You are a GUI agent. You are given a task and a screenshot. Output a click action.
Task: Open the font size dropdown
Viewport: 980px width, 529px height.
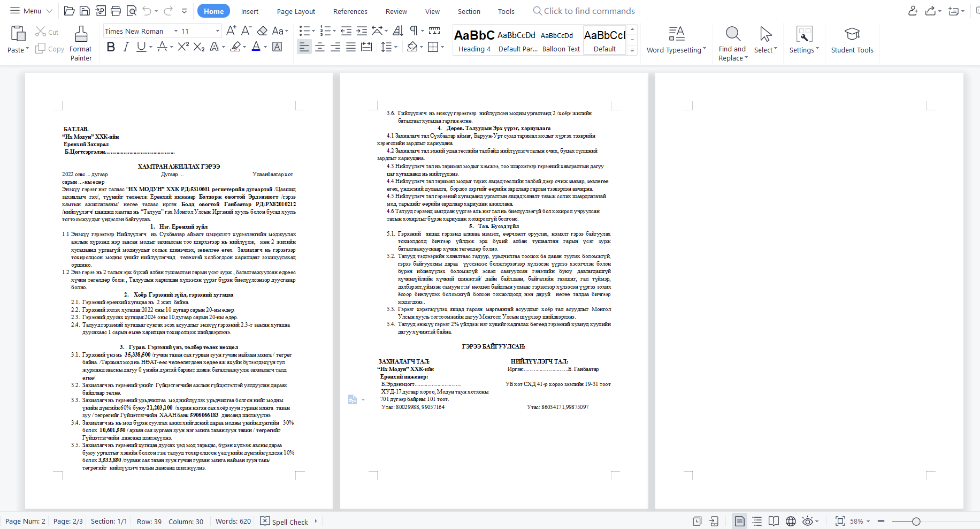[x=217, y=31]
